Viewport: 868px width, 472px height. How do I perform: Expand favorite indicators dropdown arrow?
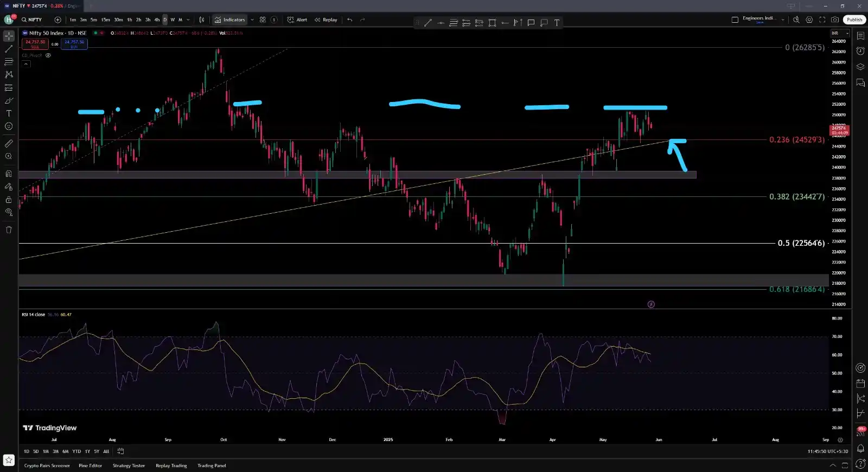pos(252,20)
